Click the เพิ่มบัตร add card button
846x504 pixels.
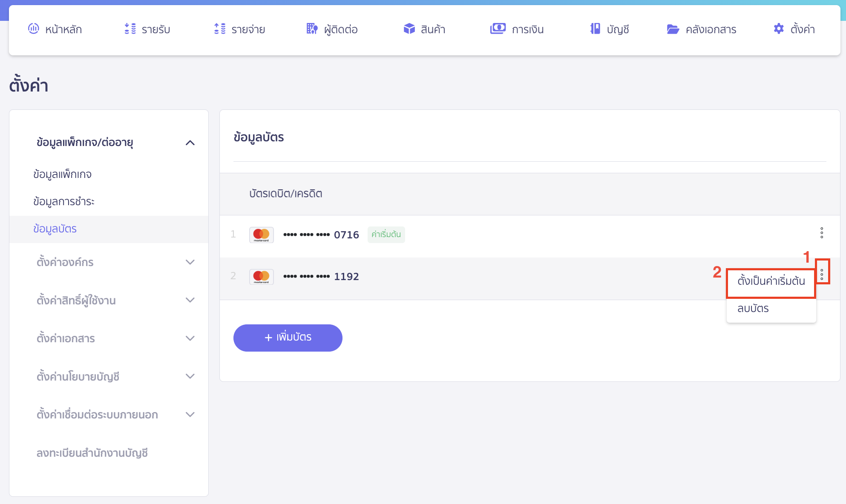pyautogui.click(x=288, y=338)
